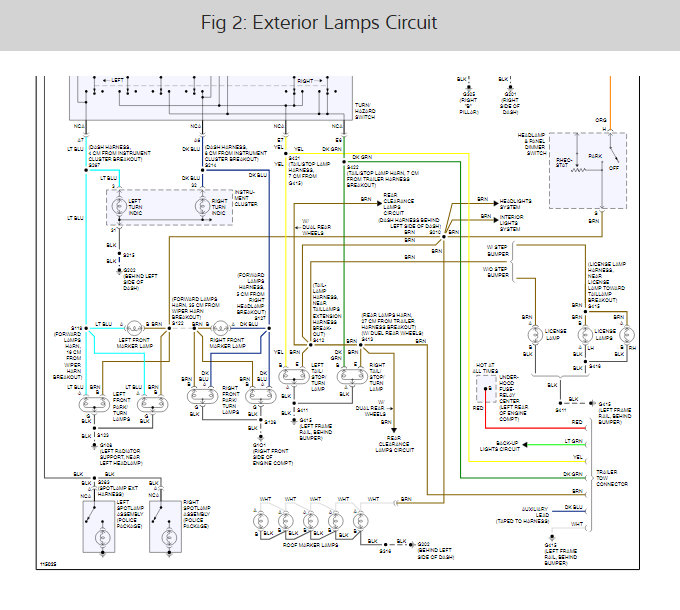Select the right tail/stop/turn lamp symbol
This screenshot has height=610, width=680.
352,376
